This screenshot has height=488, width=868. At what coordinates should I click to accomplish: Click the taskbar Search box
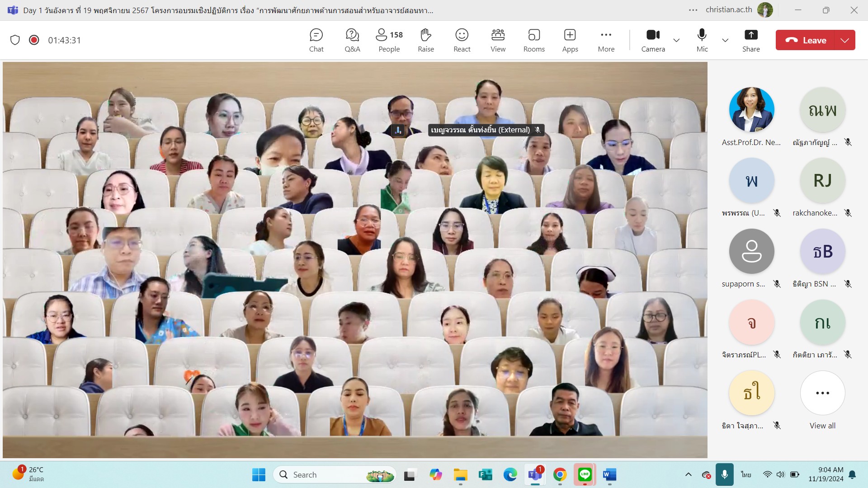(335, 474)
